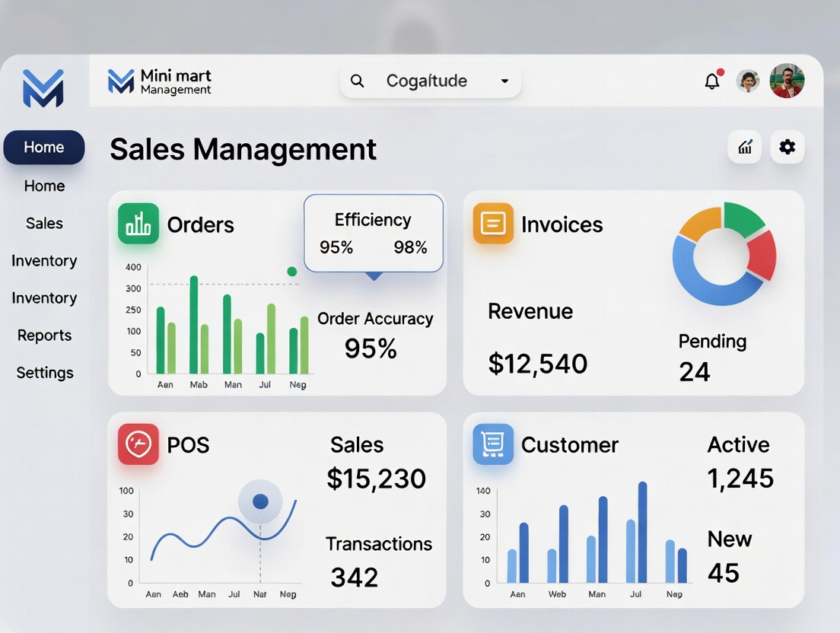This screenshot has width=840, height=633.
Task: Click the blue Customer cart icon
Action: click(493, 444)
